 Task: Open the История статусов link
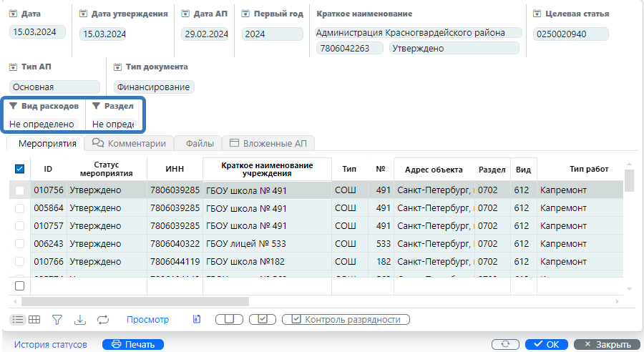pyautogui.click(x=51, y=345)
